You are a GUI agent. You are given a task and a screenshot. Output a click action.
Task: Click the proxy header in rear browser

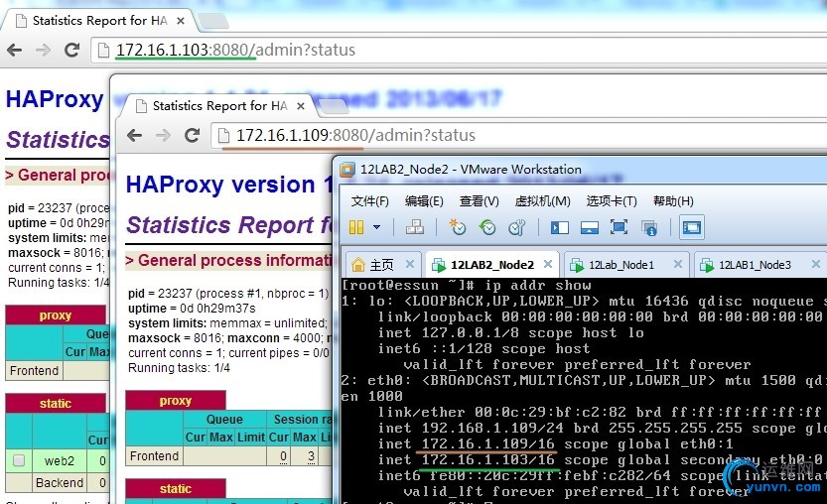(x=55, y=315)
